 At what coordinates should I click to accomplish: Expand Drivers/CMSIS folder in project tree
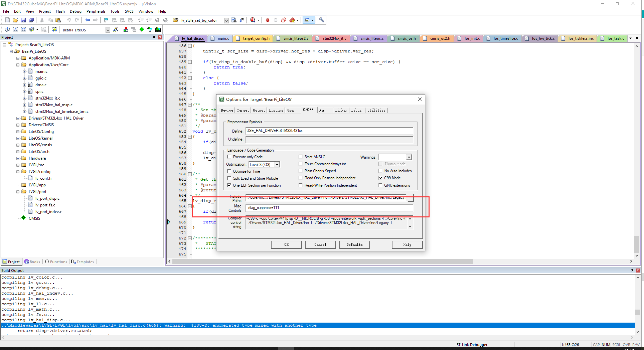[x=18, y=125]
